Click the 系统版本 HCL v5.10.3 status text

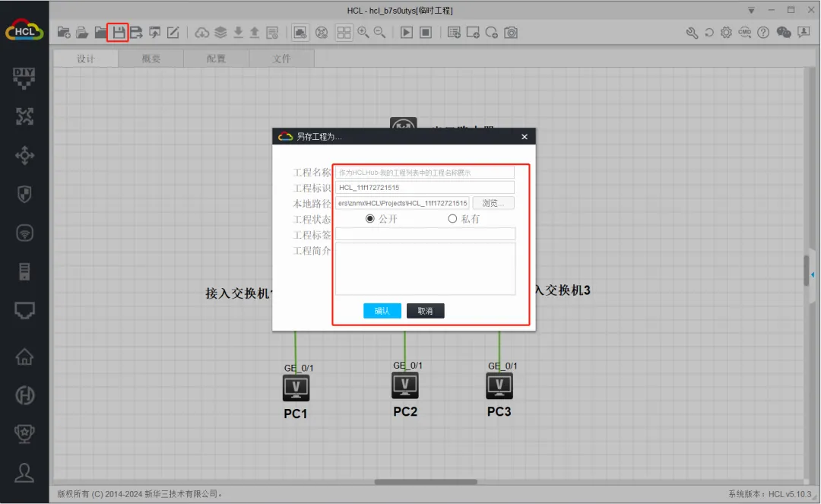(769, 494)
